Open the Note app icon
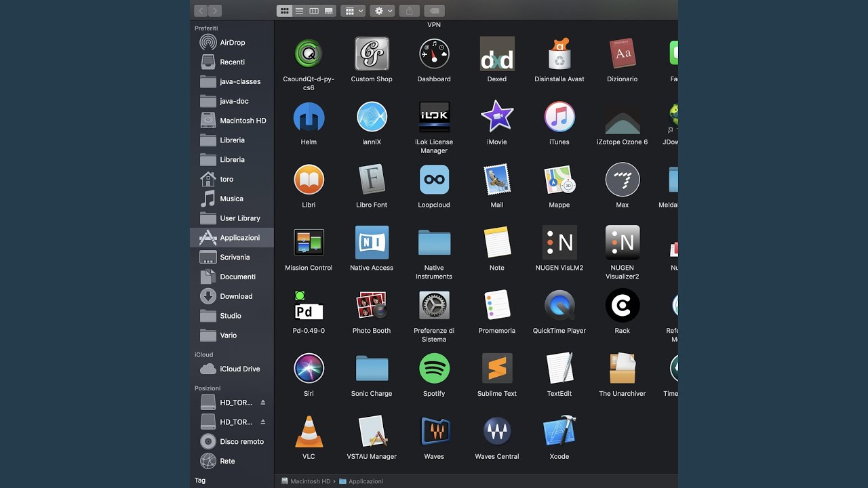The width and height of the screenshot is (868, 488). (497, 243)
